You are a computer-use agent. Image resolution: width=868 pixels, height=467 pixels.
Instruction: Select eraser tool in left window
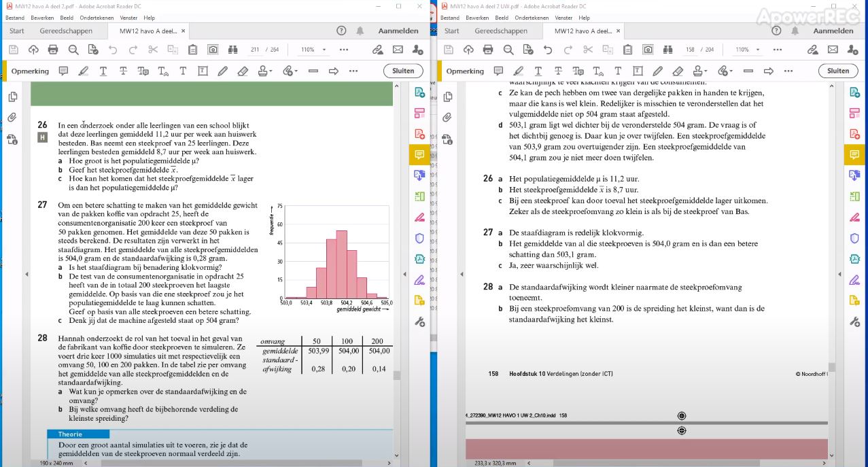(x=242, y=71)
